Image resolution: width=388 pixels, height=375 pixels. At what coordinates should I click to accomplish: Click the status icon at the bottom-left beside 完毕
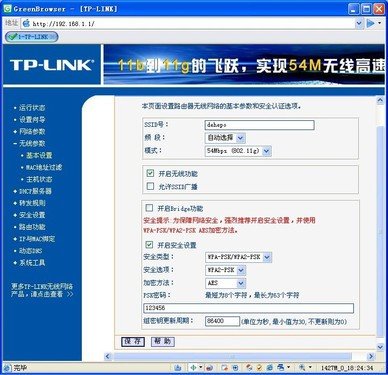click(7, 368)
